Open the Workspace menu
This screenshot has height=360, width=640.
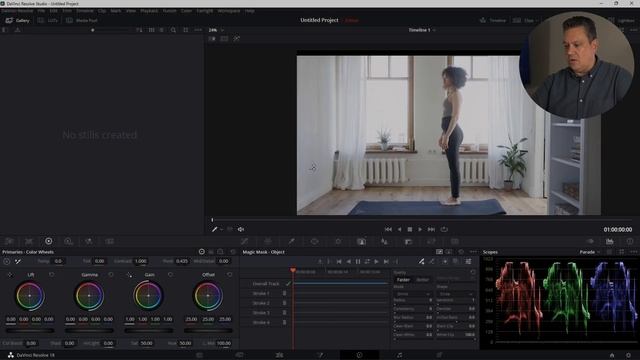pos(229,11)
